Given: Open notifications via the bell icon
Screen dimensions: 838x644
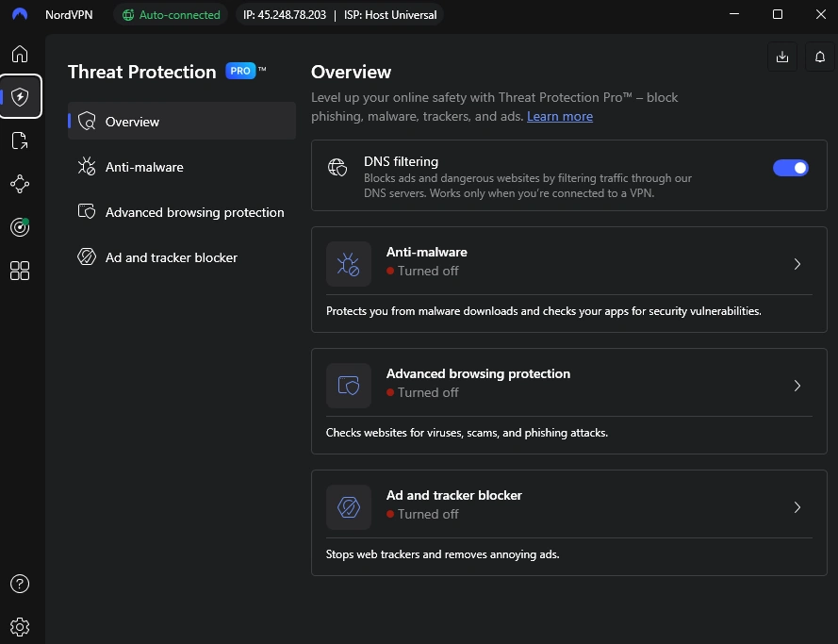Looking at the screenshot, I should pyautogui.click(x=819, y=57).
